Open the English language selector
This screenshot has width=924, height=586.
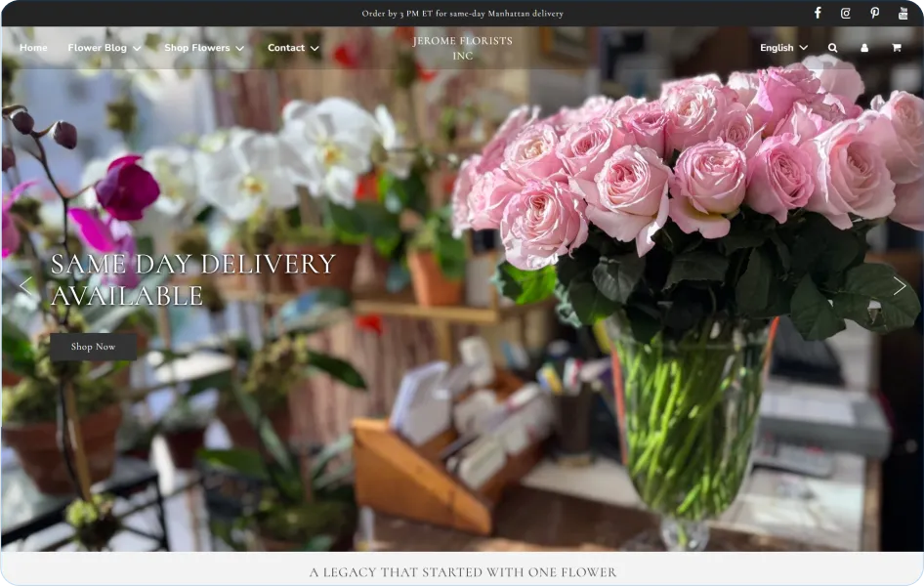[x=783, y=48]
